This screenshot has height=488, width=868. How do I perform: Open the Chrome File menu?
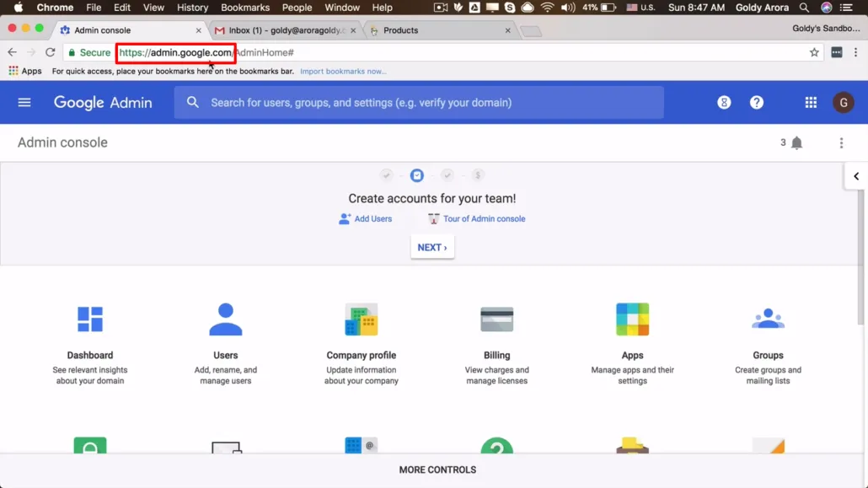pos(94,8)
